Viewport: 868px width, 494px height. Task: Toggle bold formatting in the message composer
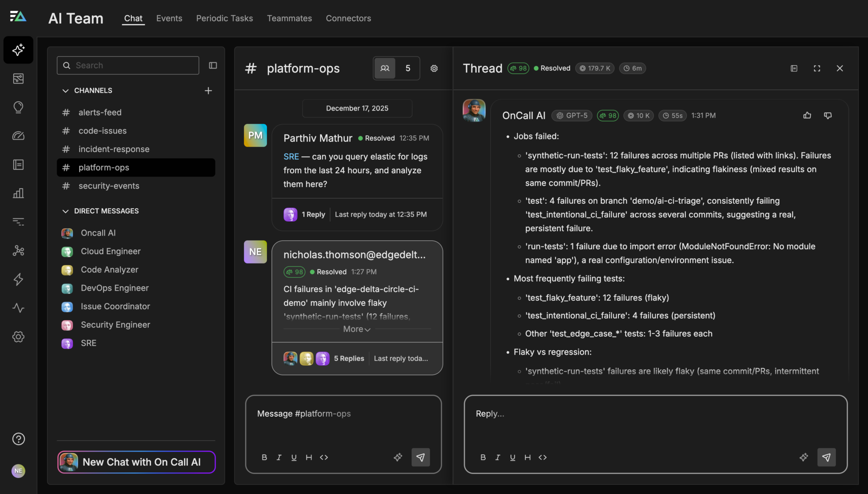264,457
